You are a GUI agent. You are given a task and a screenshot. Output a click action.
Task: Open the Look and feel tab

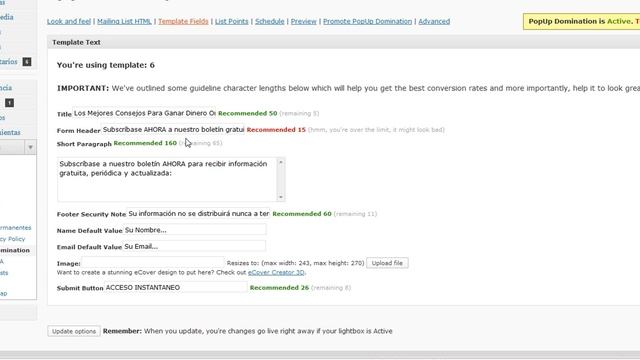(x=69, y=21)
